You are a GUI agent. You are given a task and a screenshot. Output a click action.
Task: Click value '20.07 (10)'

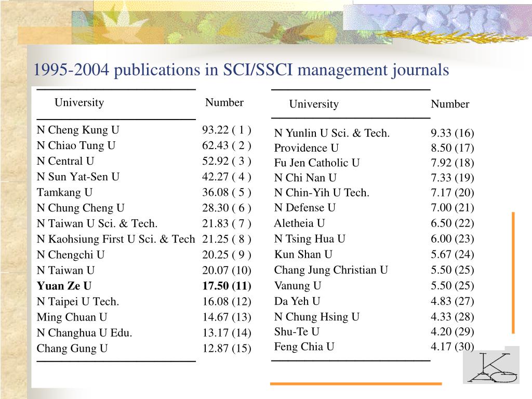pyautogui.click(x=227, y=270)
